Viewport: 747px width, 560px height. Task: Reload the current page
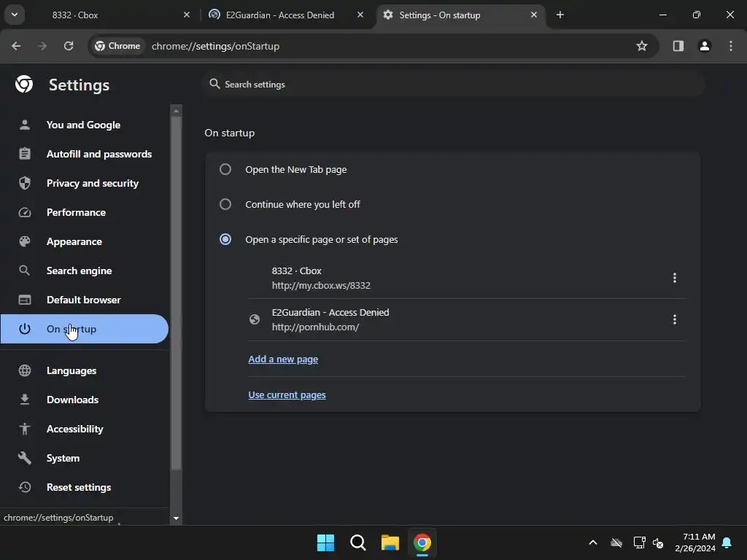point(69,46)
